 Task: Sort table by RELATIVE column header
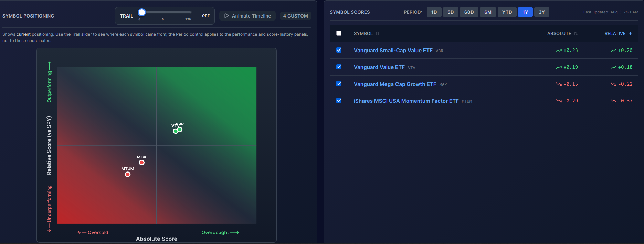(619, 33)
